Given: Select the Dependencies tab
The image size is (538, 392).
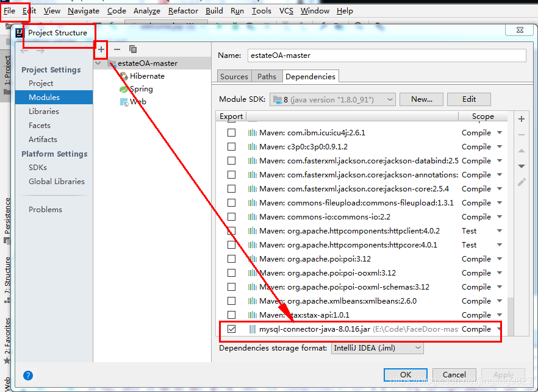Looking at the screenshot, I should click(x=310, y=76).
